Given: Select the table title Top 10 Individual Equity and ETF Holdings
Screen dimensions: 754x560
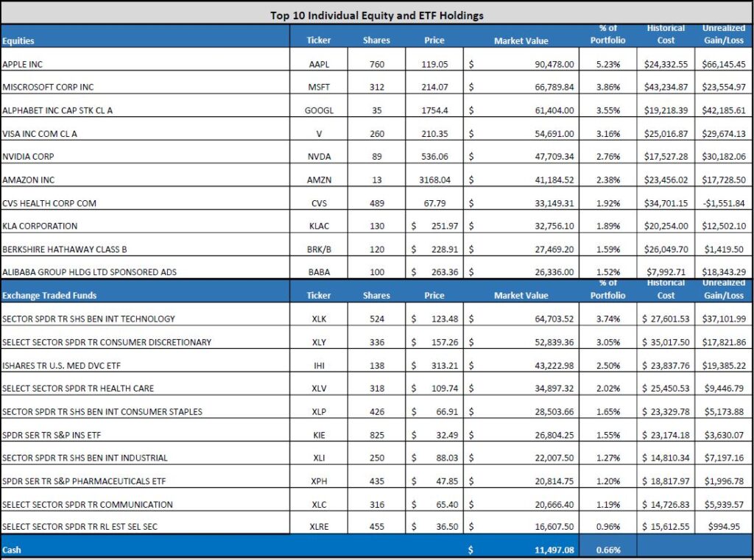Looking at the screenshot, I should pos(376,15).
